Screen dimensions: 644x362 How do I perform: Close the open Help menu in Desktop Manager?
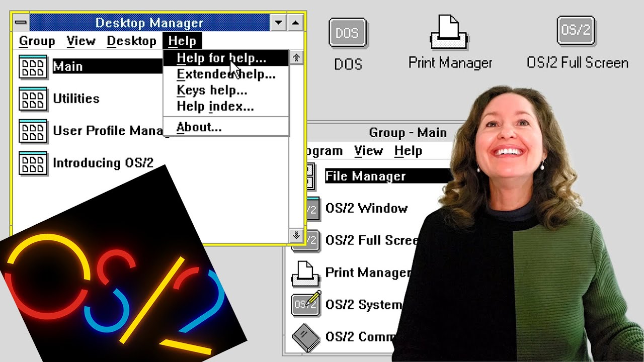tap(182, 41)
